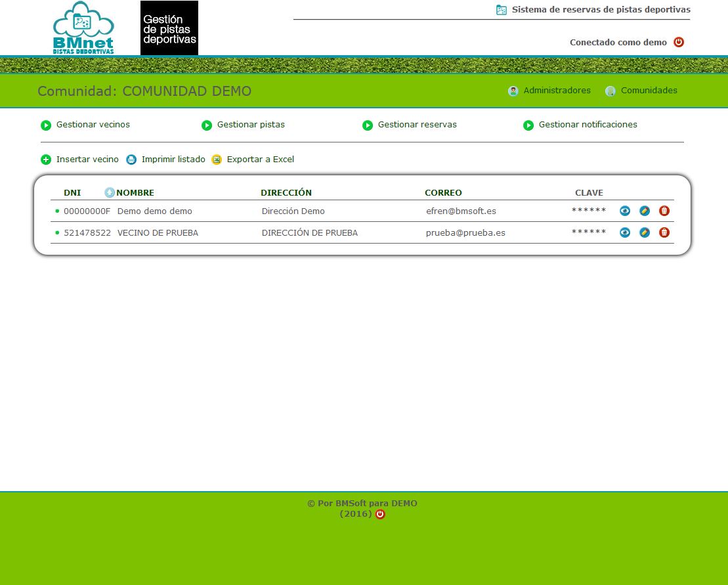Click the Gestión de pistas deportivas banner

pos(169,28)
